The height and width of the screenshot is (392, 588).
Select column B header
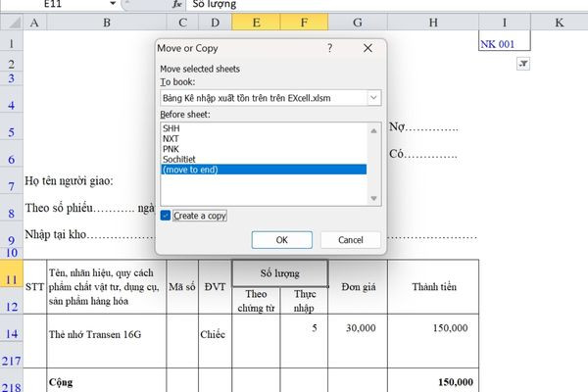click(107, 23)
